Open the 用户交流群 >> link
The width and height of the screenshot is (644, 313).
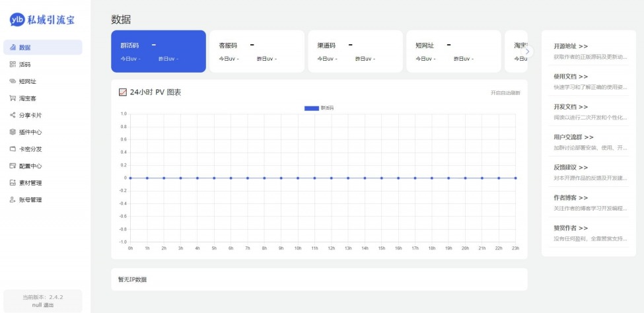pos(573,137)
